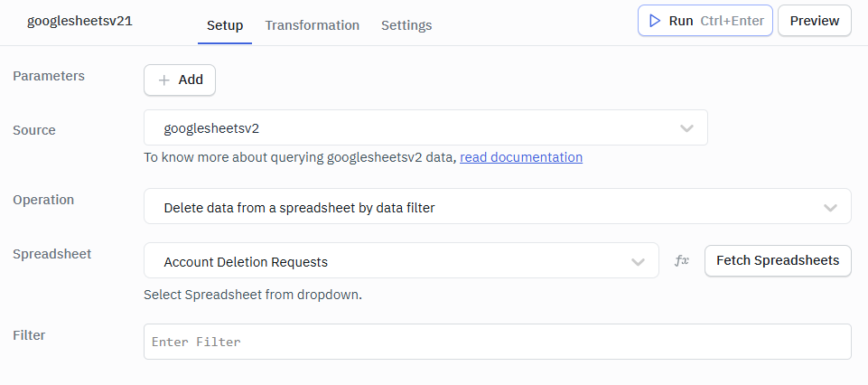The image size is (868, 385).
Task: Expand the Operation dropdown chevron
Action: (x=830, y=207)
